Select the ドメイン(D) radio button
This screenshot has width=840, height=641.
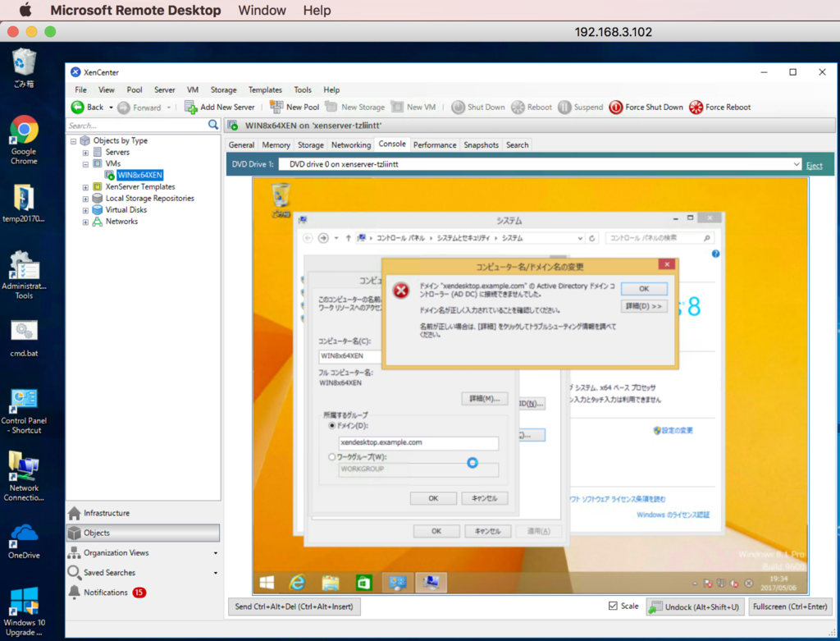pyautogui.click(x=332, y=425)
